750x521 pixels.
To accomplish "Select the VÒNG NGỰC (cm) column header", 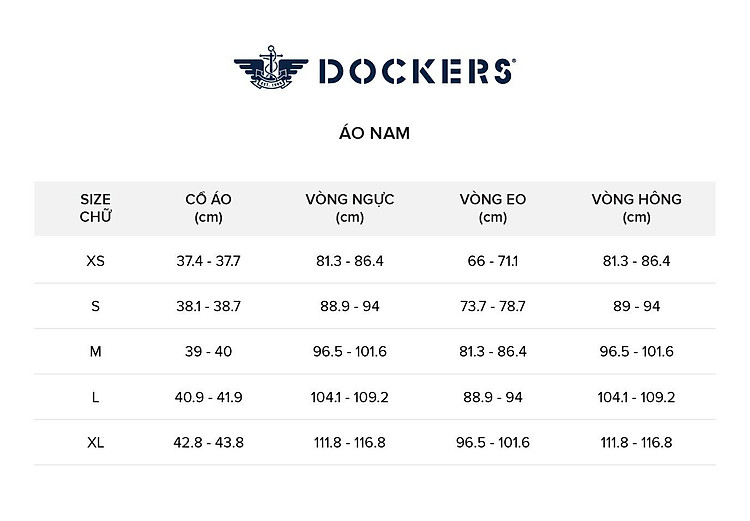I will 350,208.
